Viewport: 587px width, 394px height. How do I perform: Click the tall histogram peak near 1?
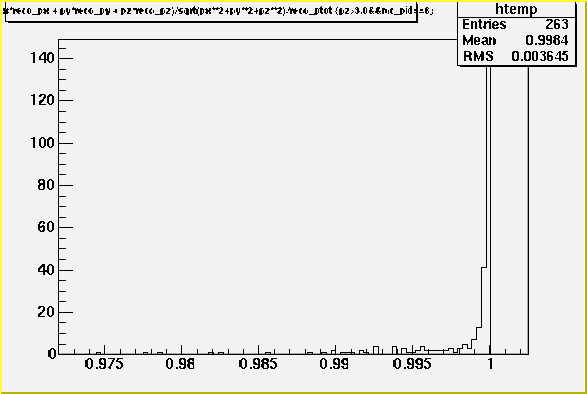click(x=488, y=210)
